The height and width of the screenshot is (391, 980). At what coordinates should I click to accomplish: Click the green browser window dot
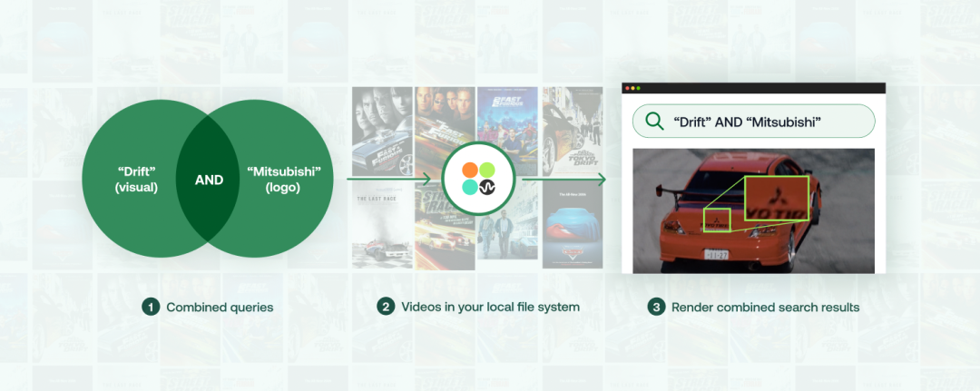coord(639,88)
